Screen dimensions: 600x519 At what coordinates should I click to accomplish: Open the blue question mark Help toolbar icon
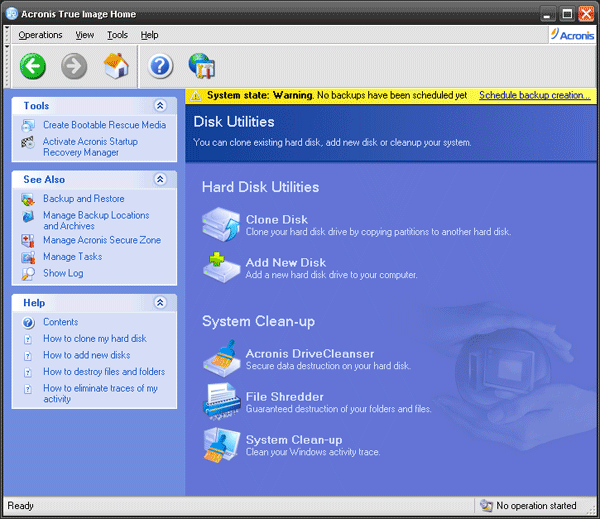160,66
